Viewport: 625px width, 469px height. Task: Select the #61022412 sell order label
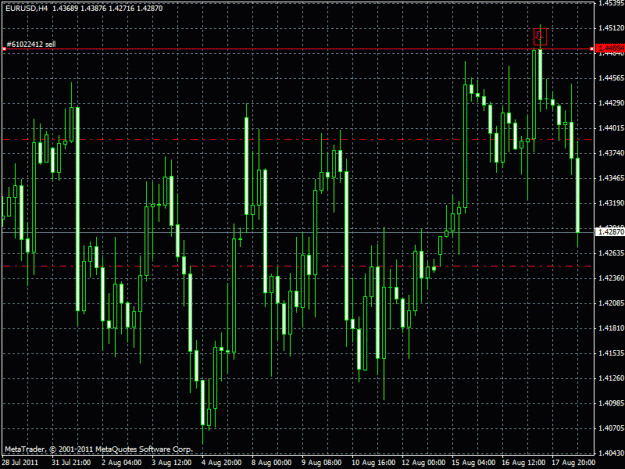click(x=31, y=44)
